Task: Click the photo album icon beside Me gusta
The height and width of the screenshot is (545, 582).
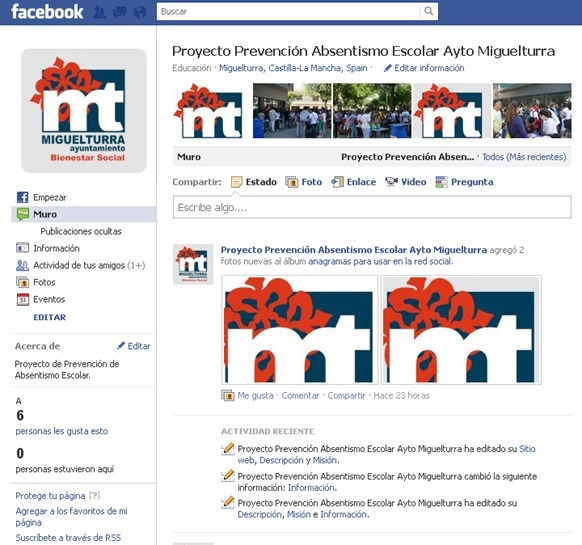Action: tap(228, 395)
